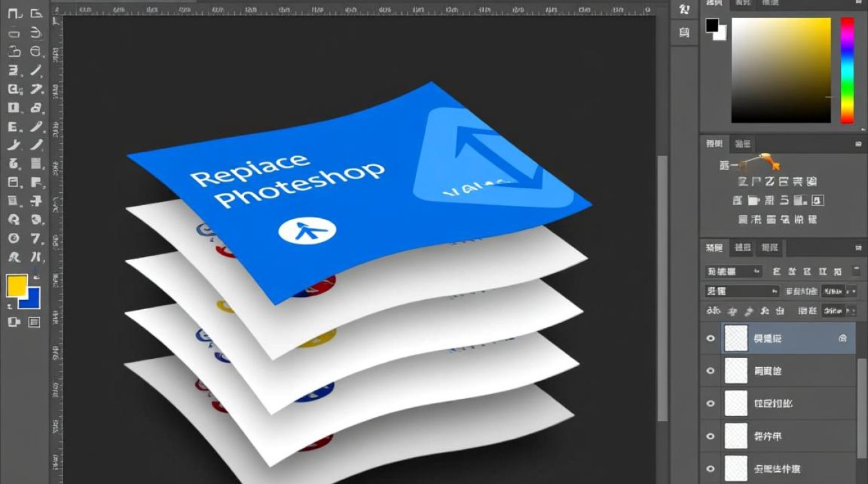Click the first icon in bottom adjustments row
The width and height of the screenshot is (868, 484).
(x=743, y=219)
